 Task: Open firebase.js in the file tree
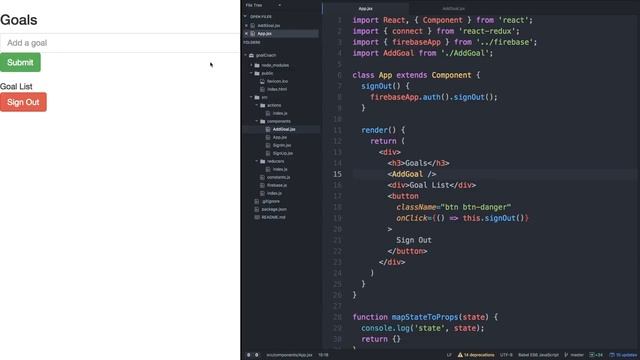click(277, 185)
